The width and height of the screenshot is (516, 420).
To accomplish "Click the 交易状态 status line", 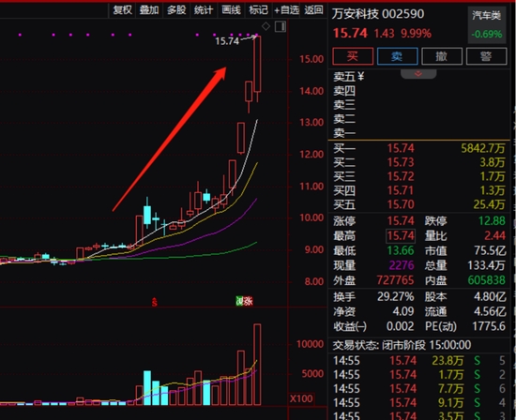I will (402, 345).
